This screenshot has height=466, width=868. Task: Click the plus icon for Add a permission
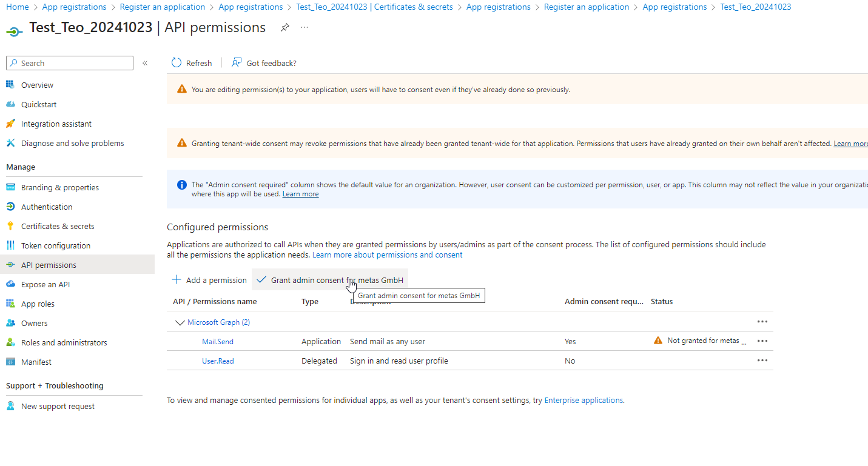tap(177, 279)
